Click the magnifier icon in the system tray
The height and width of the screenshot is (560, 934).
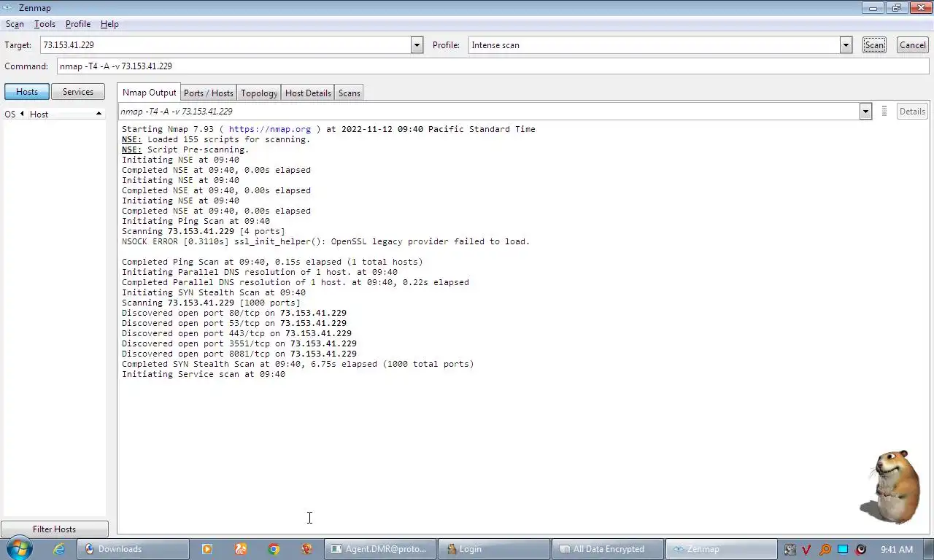825,549
